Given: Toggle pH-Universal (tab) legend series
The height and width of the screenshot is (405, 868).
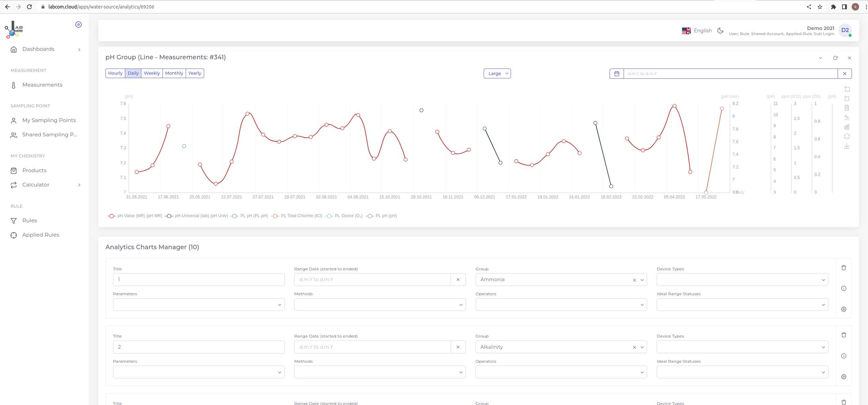Looking at the screenshot, I should (197, 216).
